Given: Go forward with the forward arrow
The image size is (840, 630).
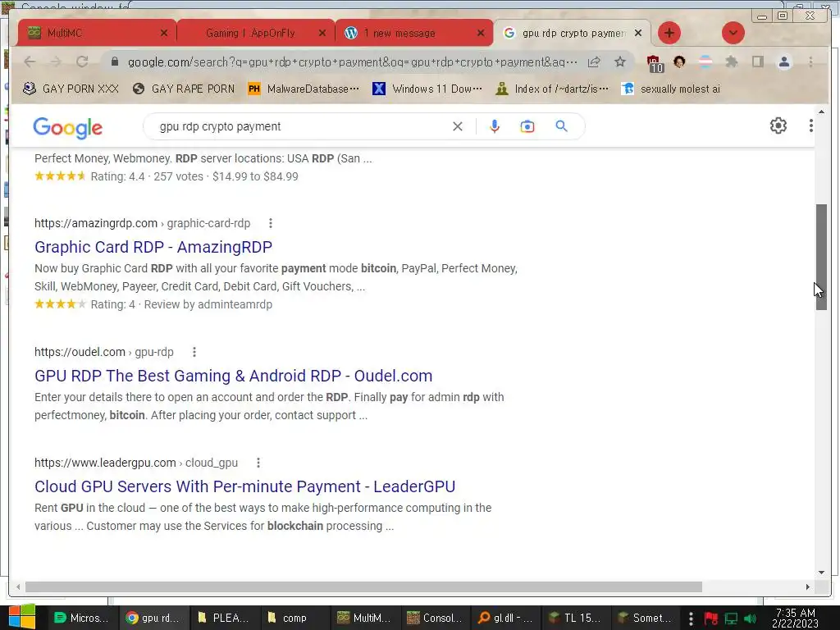Looking at the screenshot, I should pyautogui.click(x=56, y=62).
